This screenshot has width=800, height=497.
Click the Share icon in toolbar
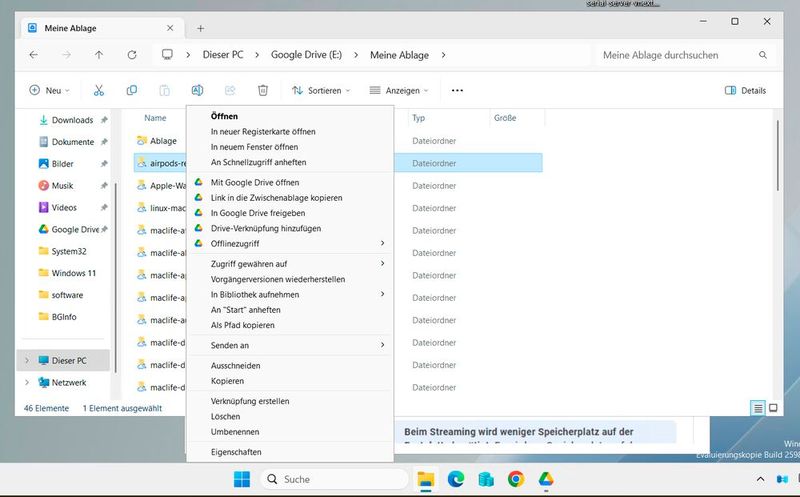230,90
